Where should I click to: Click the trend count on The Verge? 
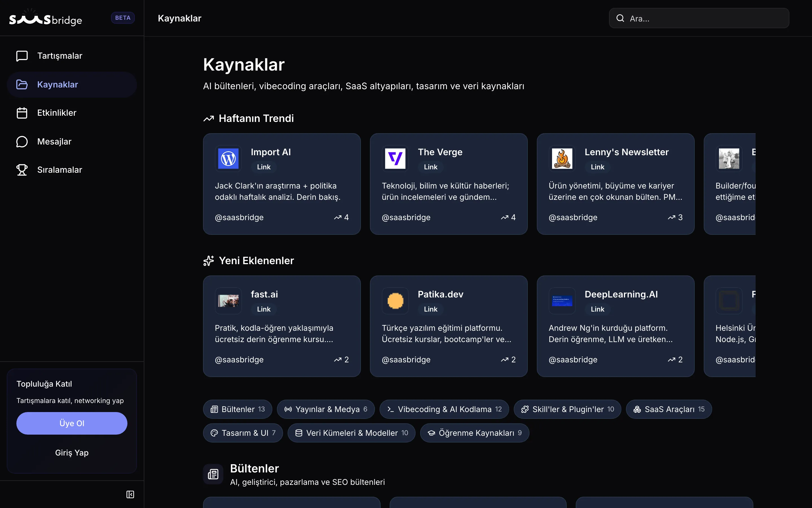pyautogui.click(x=508, y=217)
